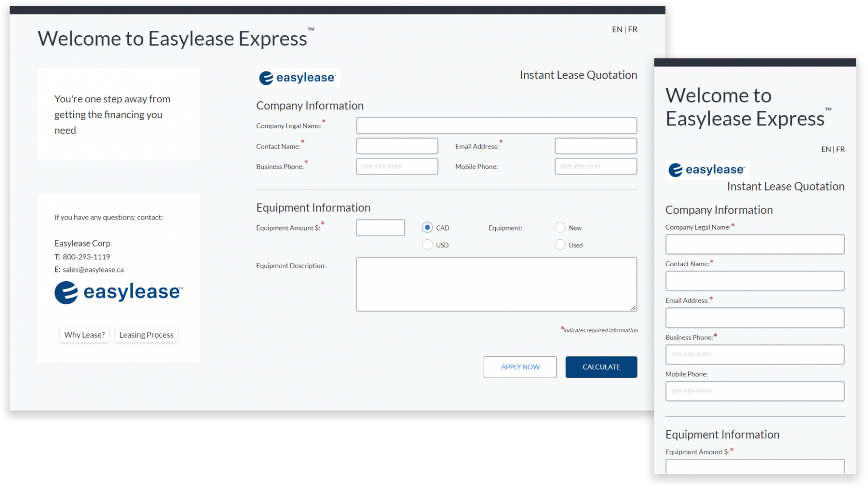Open the Leasing Process page
The image size is (868, 492).
point(146,334)
